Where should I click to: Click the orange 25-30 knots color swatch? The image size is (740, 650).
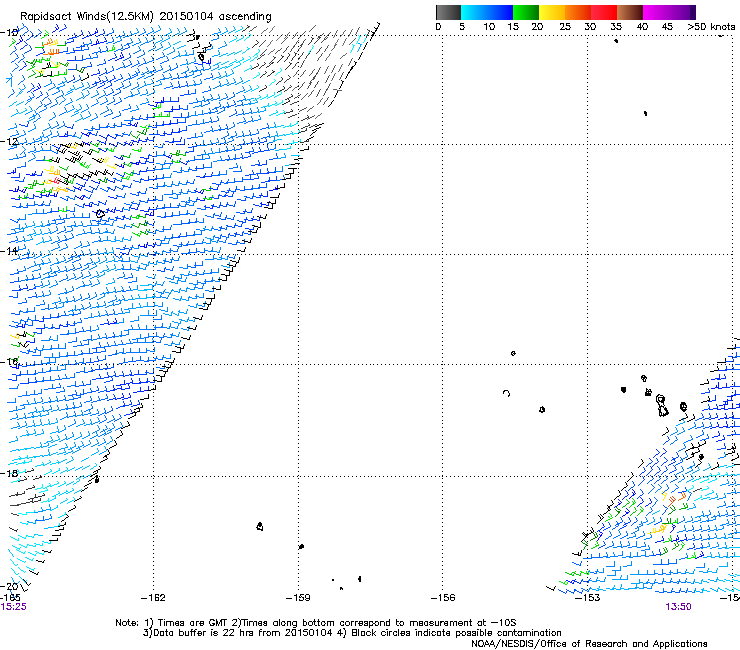coord(578,12)
